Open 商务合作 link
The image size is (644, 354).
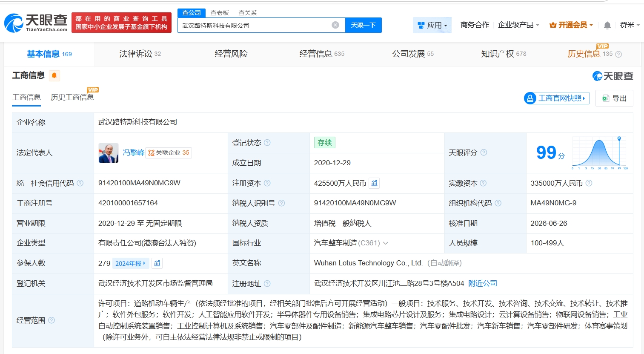475,25
